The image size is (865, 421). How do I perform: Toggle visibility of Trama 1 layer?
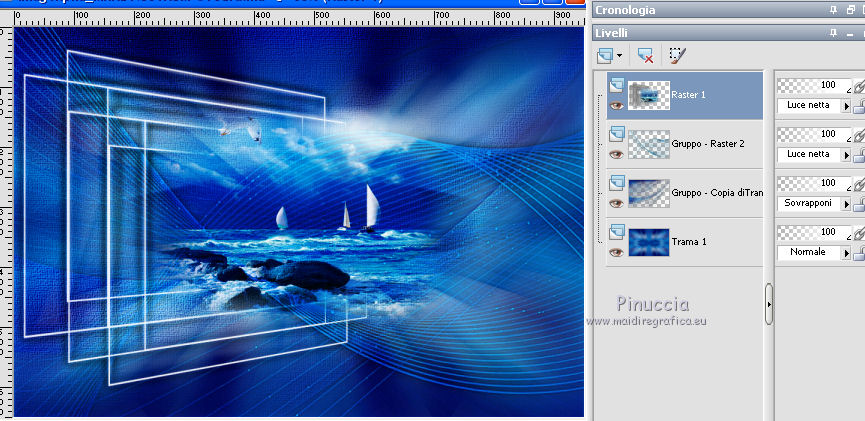click(x=617, y=252)
